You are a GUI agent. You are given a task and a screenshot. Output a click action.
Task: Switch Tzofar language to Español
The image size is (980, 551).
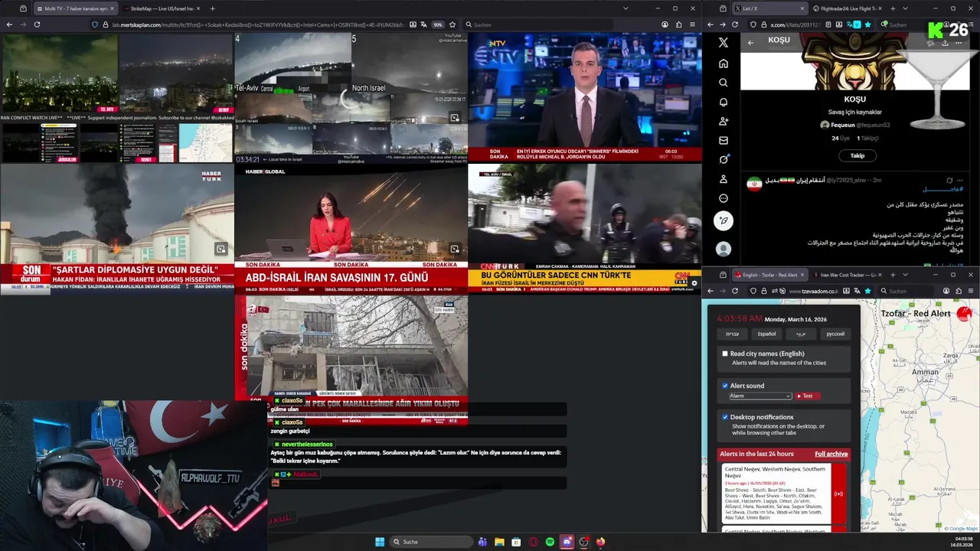[766, 334]
